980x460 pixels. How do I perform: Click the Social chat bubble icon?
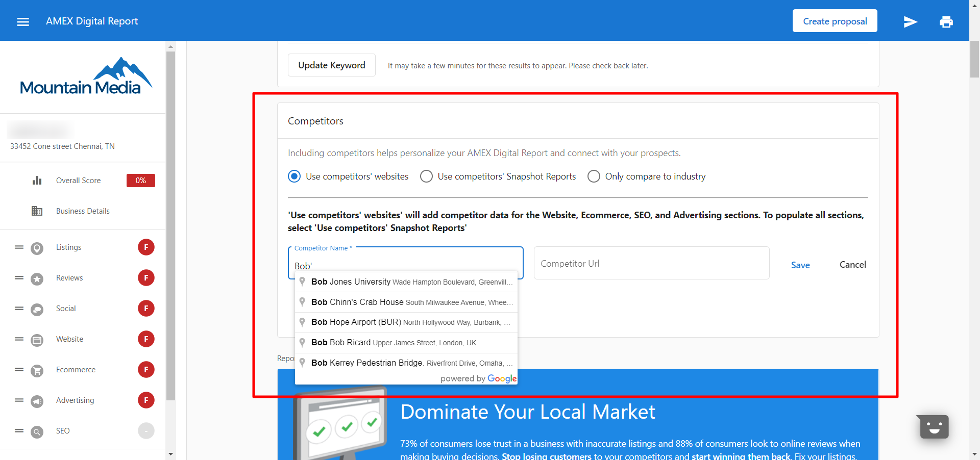pyautogui.click(x=37, y=310)
